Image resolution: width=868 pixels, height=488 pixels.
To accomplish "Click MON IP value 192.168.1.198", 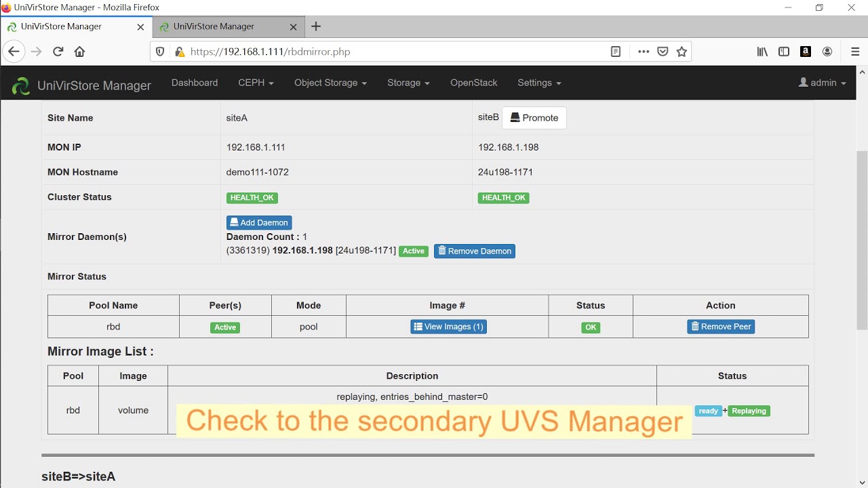I will [x=509, y=147].
